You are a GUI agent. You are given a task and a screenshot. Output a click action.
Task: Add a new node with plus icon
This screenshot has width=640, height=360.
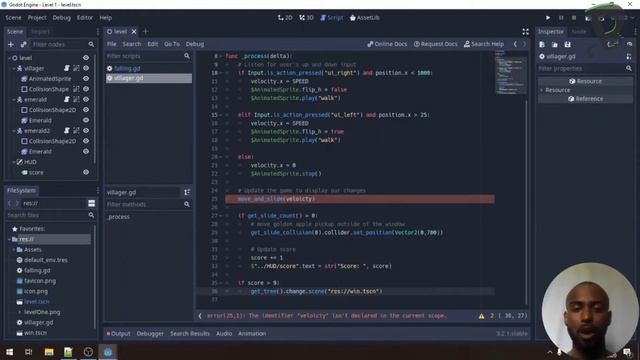(x=11, y=44)
